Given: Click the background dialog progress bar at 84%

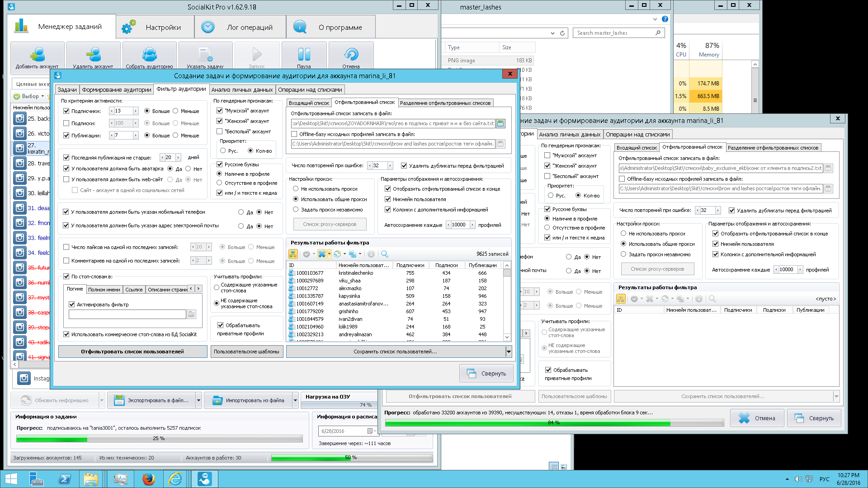Looking at the screenshot, I should 554,423.
